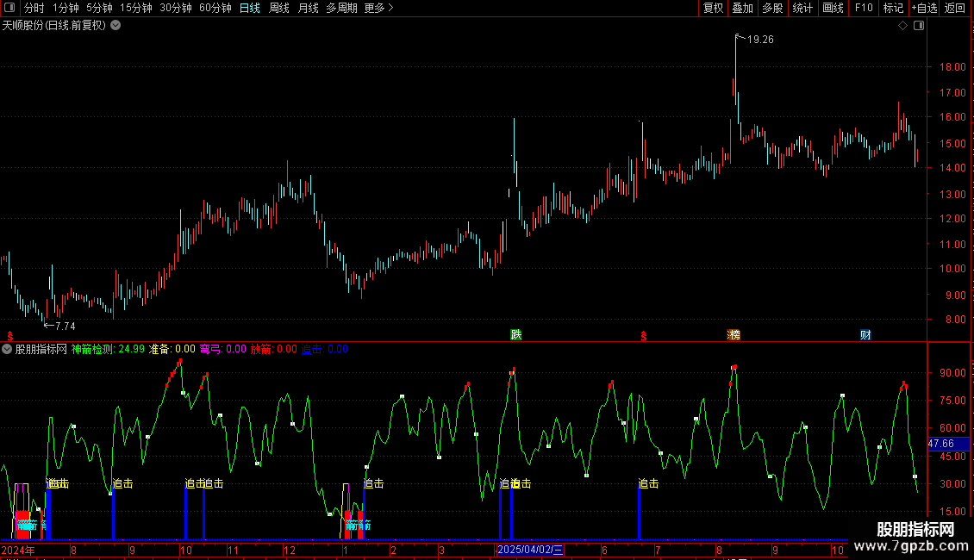Viewport: 974px width, 560px height.
Task: Toggle the side panel icon at top-right
Action: 919,26
